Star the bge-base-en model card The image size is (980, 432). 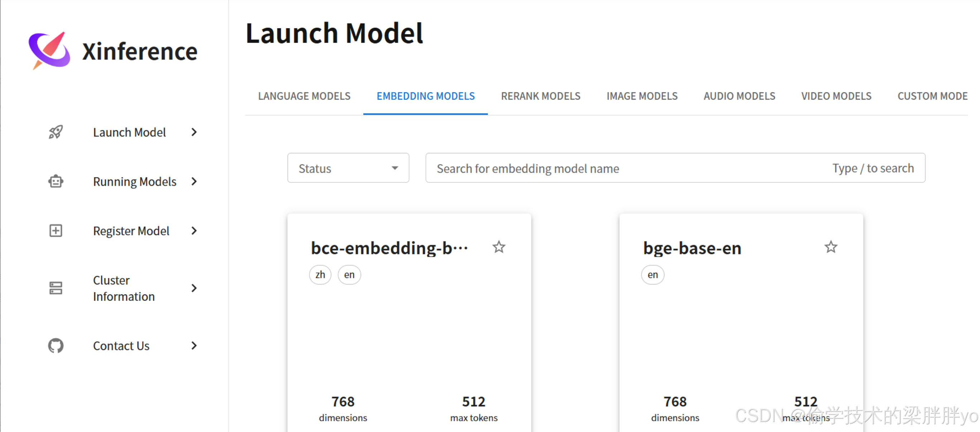coord(831,247)
